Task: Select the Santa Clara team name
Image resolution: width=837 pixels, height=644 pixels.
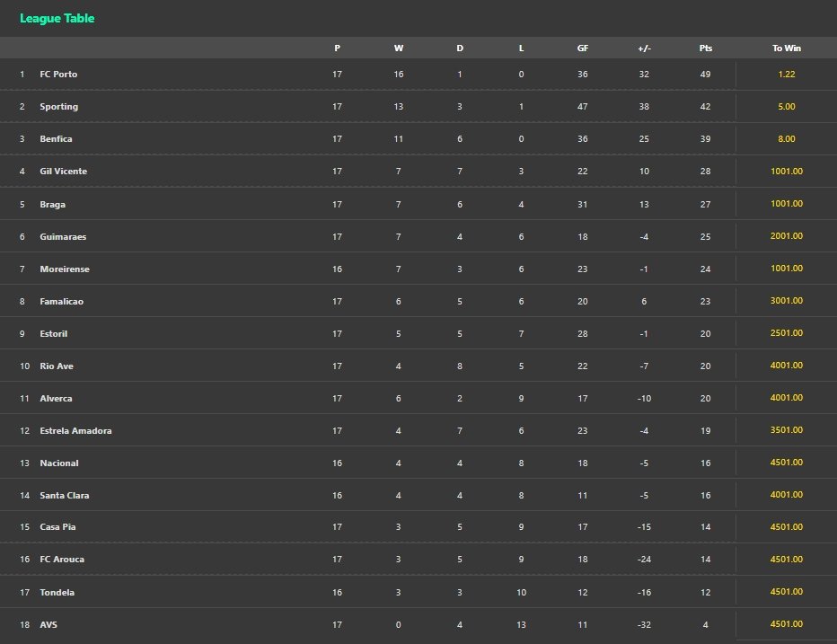Action: 65,496
